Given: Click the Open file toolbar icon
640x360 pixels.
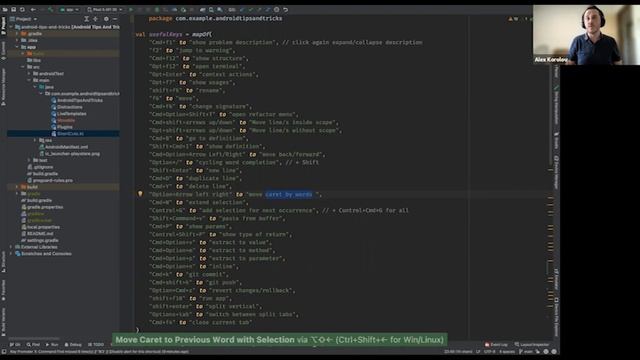Looking at the screenshot, I should pyautogui.click(x=5, y=9).
